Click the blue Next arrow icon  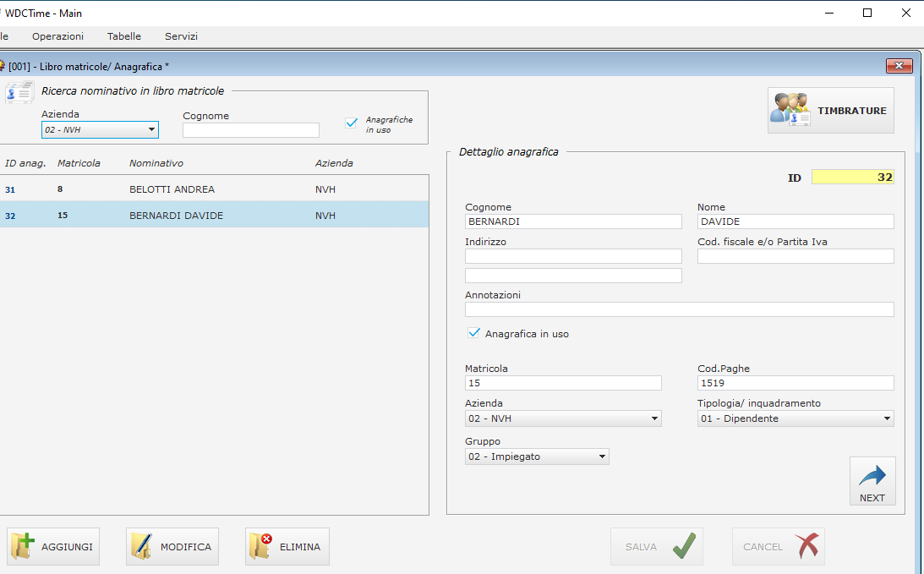pyautogui.click(x=872, y=475)
